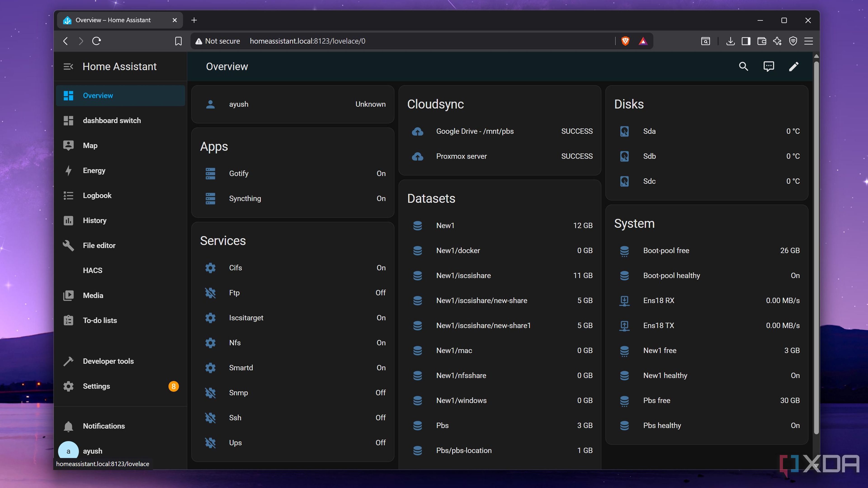Click the Ftp service disabled gear icon
This screenshot has width=868, height=488.
click(210, 293)
